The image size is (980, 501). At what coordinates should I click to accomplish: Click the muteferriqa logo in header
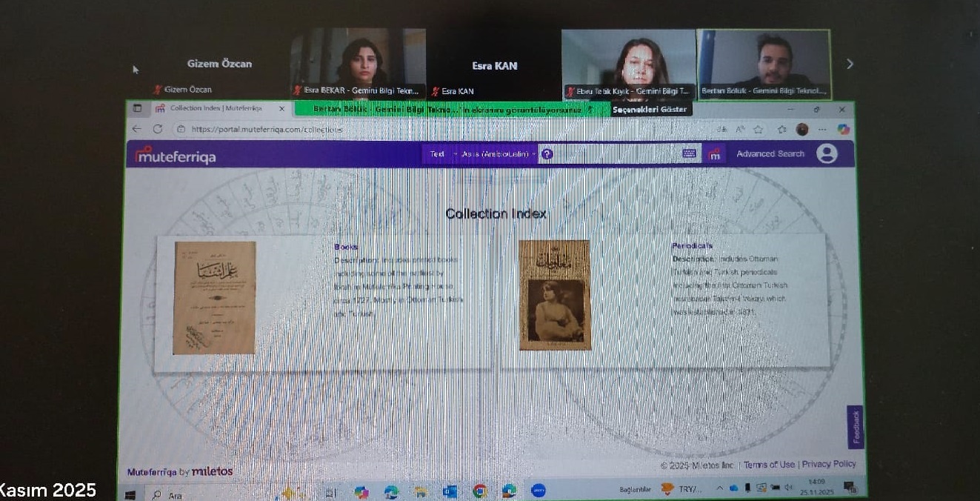(x=176, y=156)
